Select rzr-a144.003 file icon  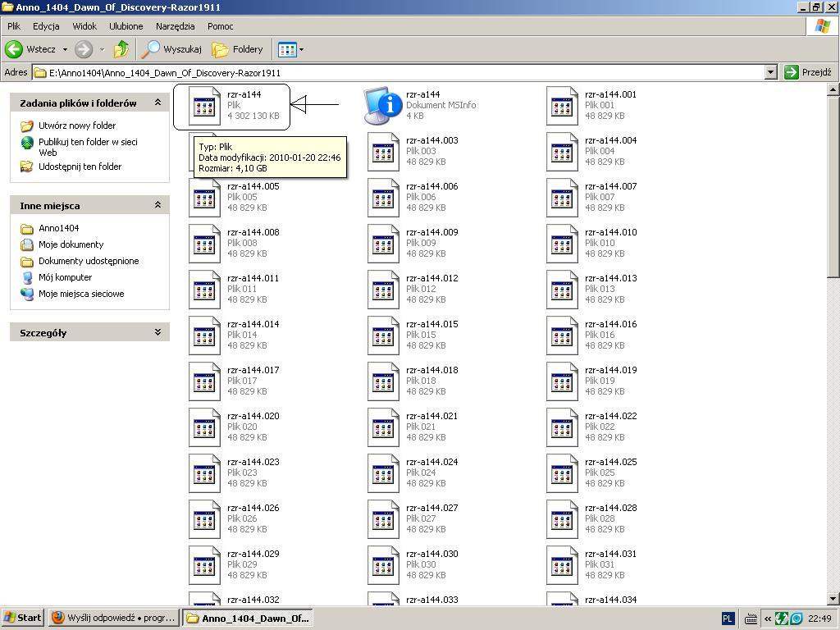pyautogui.click(x=383, y=152)
